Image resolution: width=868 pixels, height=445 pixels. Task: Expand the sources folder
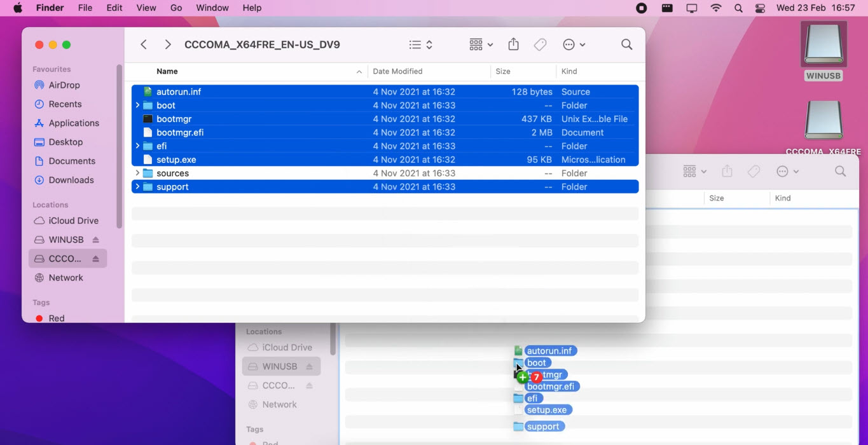(x=137, y=173)
